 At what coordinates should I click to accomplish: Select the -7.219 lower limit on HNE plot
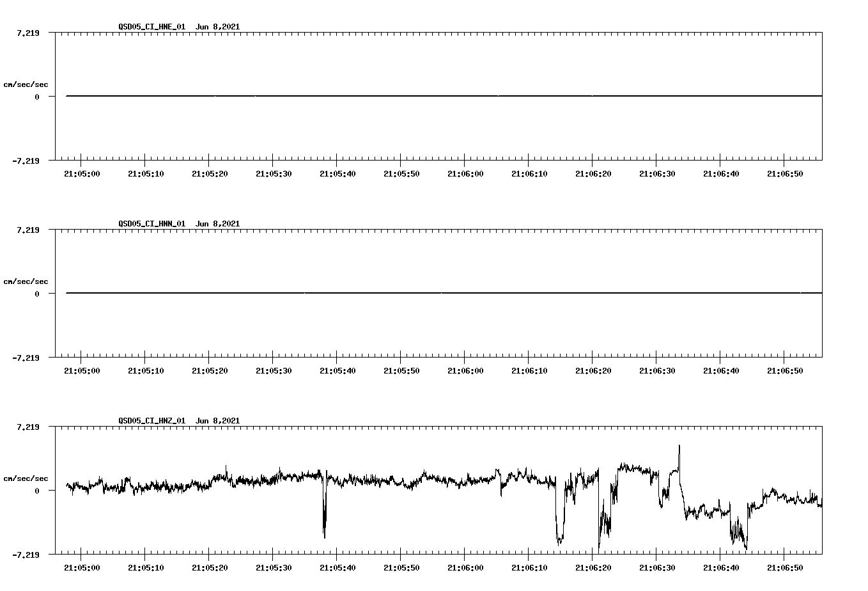(x=26, y=161)
